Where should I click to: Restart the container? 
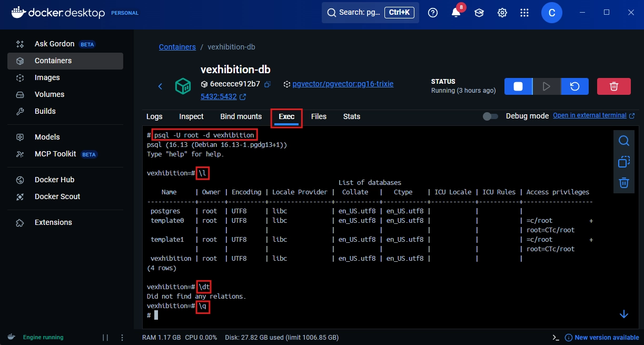(x=575, y=86)
